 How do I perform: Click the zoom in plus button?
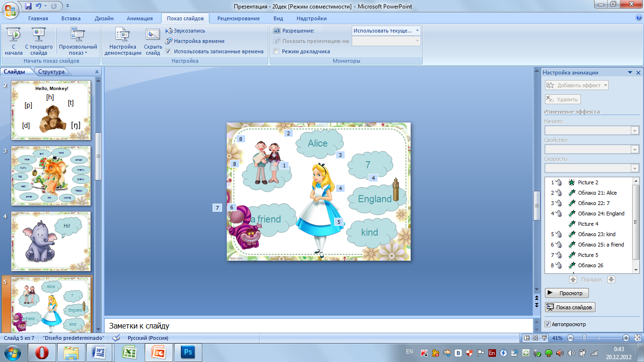[626, 338]
